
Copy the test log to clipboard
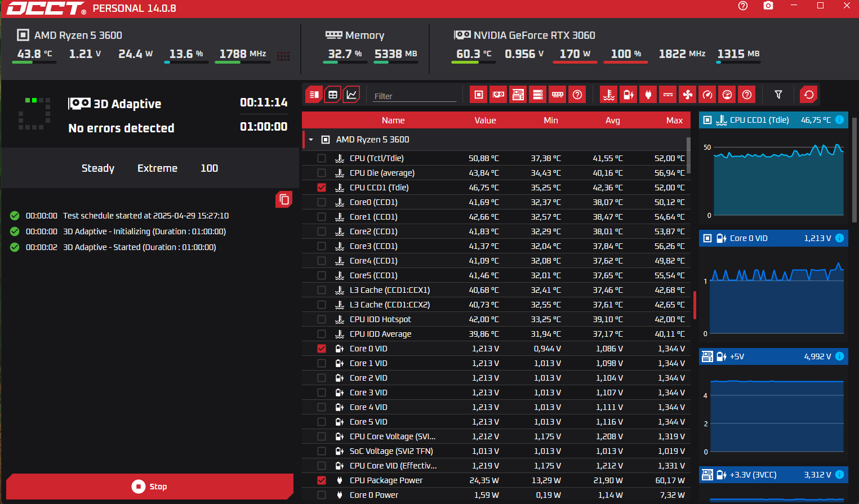pos(284,199)
